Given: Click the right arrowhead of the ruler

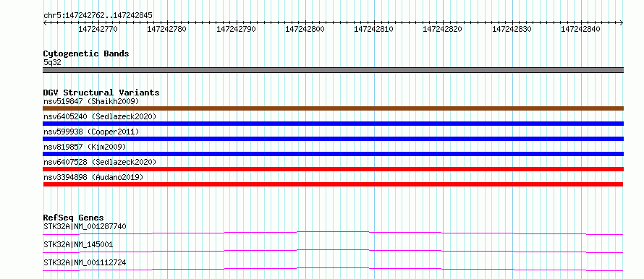Looking at the screenshot, I should pos(622,22).
